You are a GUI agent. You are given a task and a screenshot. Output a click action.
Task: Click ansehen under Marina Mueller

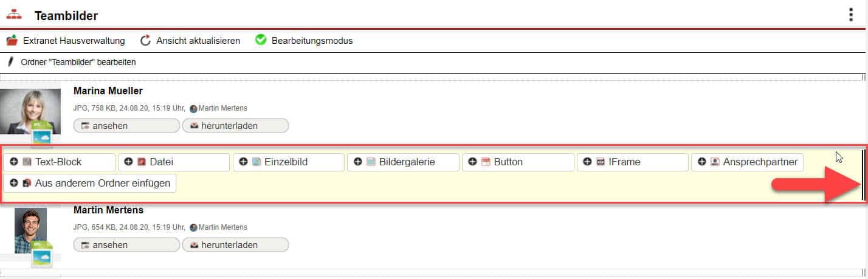tap(126, 126)
